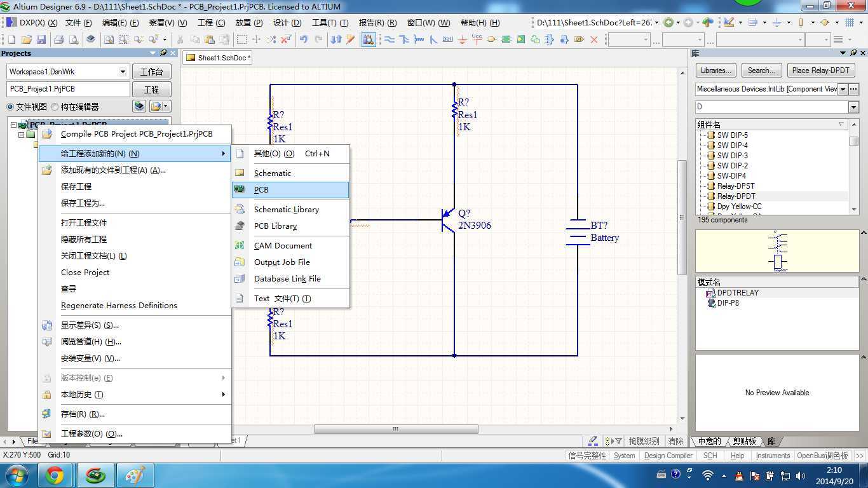Open an existing document via folder icon
The width and height of the screenshot is (868, 488).
tap(27, 39)
